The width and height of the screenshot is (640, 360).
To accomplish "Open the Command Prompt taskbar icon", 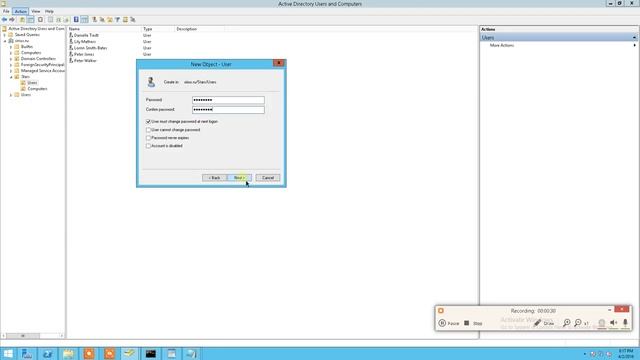I will pos(151,353).
